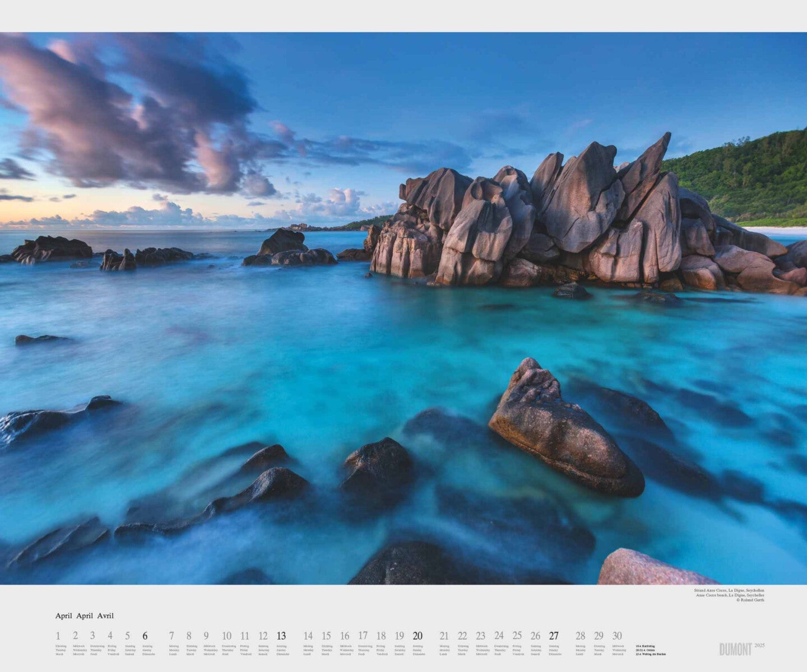The height and width of the screenshot is (672, 807).
Task: Select the date 6, the first highlighted Sunday
Action: pyautogui.click(x=147, y=636)
